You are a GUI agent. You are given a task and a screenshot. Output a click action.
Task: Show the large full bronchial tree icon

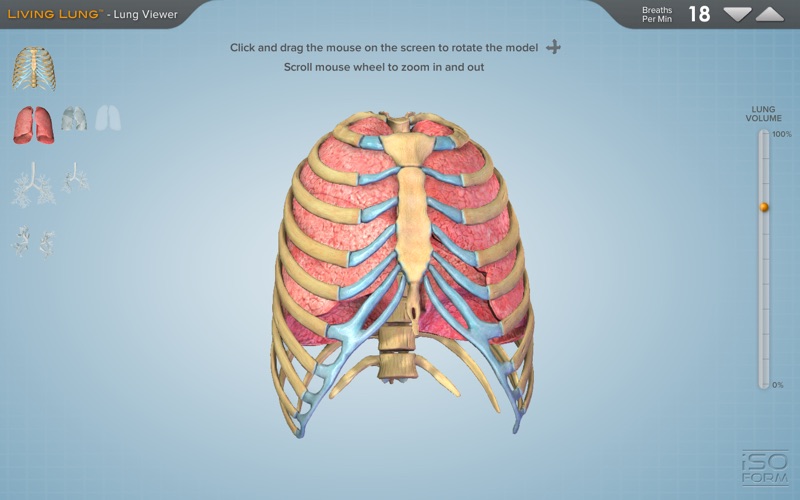click(34, 185)
